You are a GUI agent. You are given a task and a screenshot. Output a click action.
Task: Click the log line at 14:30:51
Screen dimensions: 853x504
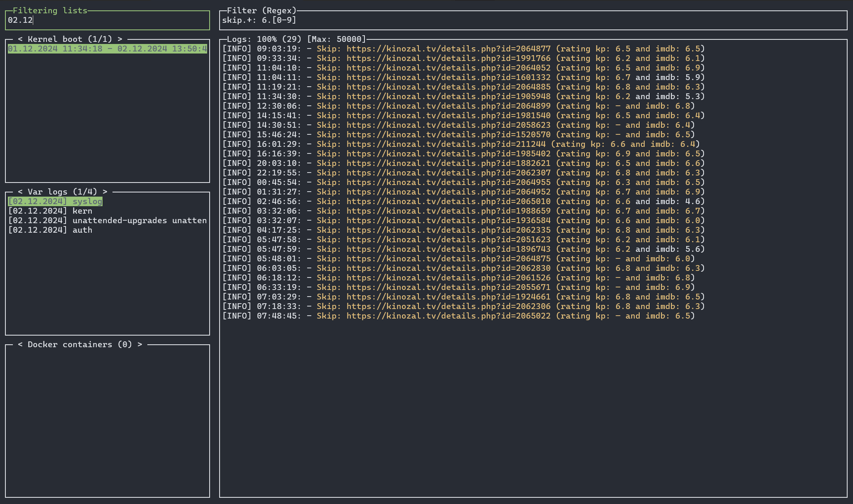459,125
